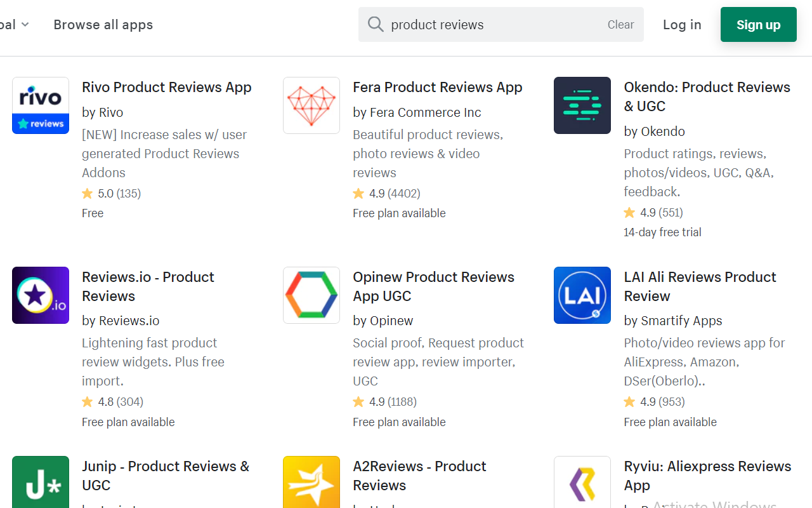Open Browse all apps
Image resolution: width=812 pixels, height=508 pixels.
tap(103, 24)
